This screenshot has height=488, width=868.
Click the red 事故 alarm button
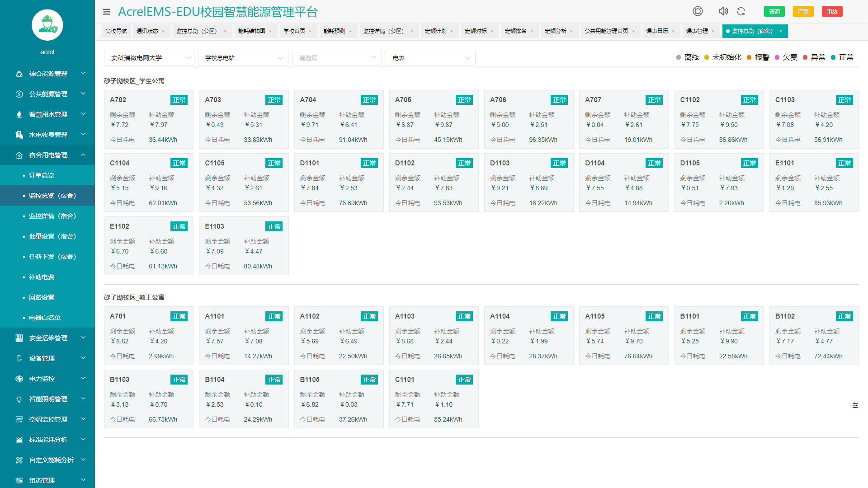click(832, 12)
